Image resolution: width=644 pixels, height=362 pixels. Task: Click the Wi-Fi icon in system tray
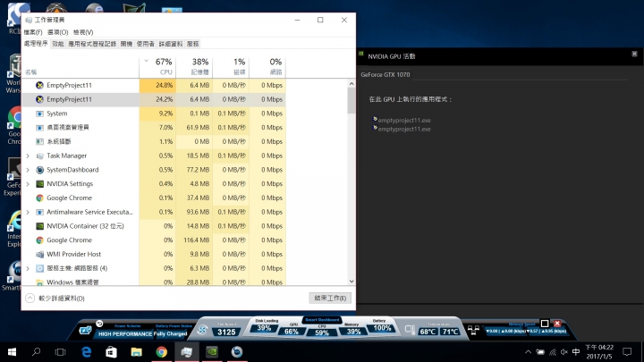coord(553,352)
